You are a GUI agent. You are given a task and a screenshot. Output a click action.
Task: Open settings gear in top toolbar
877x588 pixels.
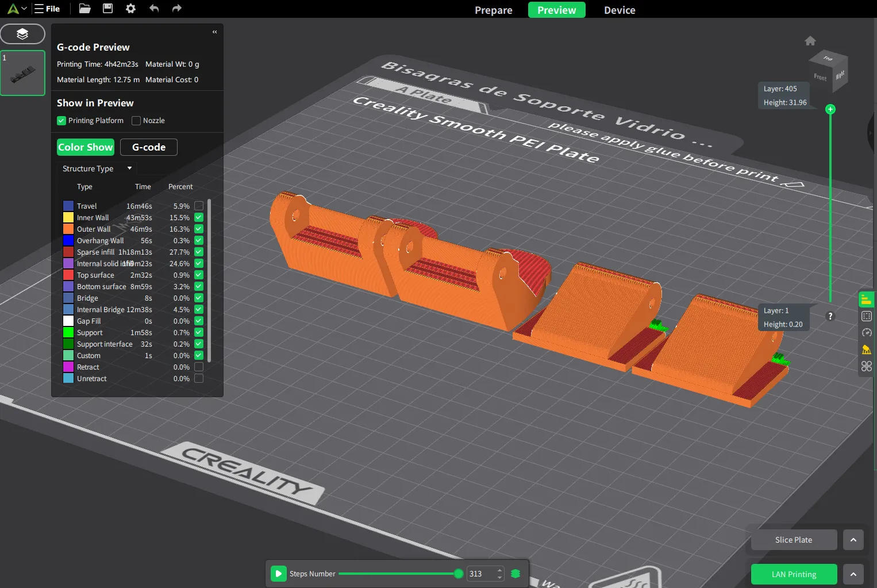(130, 9)
